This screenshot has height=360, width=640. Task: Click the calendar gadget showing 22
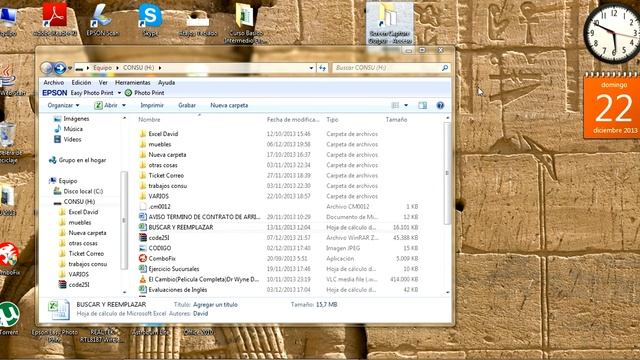point(613,105)
